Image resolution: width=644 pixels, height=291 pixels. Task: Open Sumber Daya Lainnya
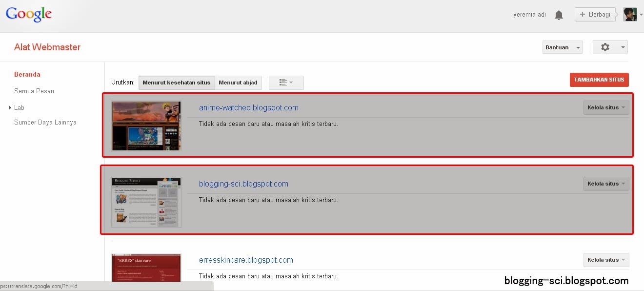45,122
